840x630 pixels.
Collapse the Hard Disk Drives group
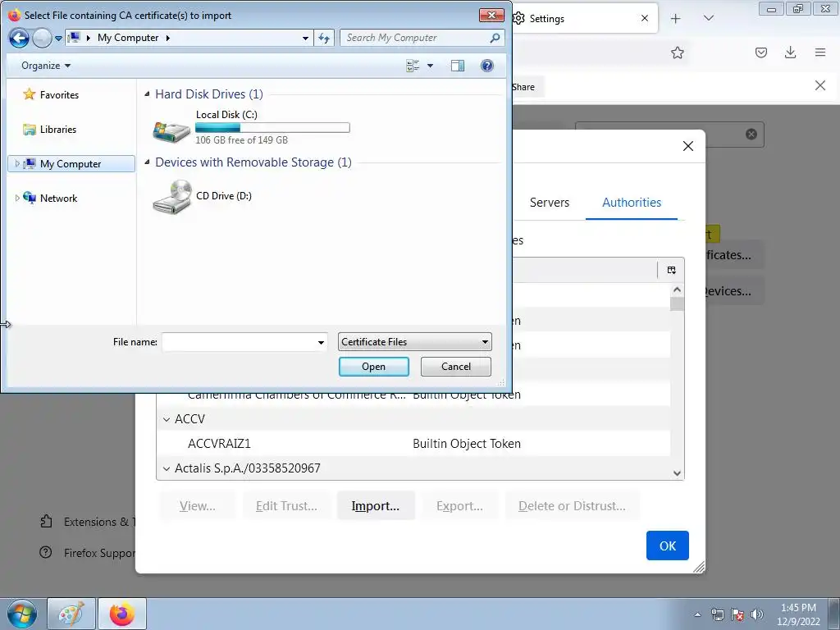pyautogui.click(x=148, y=94)
